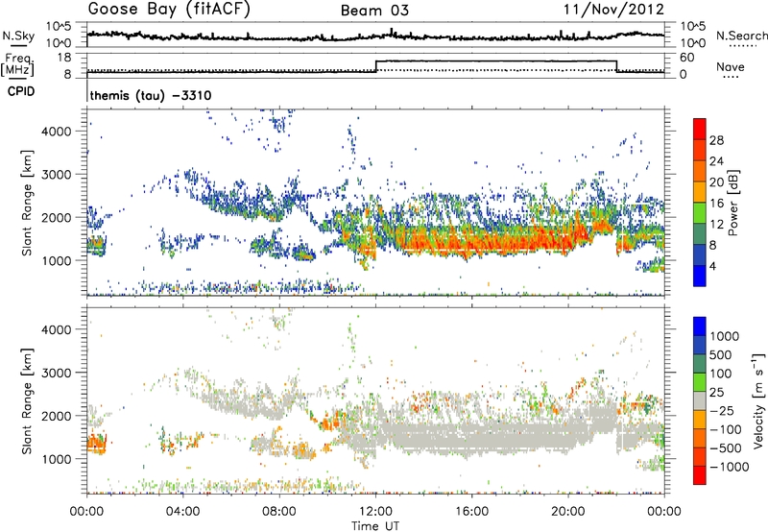Click the "-1000" label on Velocity colorbar
768x532 pixels.
tap(729, 467)
